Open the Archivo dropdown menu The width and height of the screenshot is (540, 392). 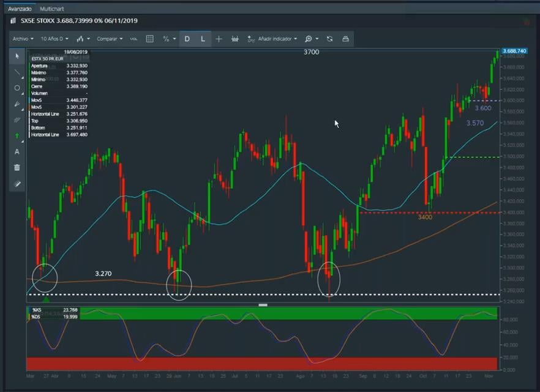coord(23,39)
